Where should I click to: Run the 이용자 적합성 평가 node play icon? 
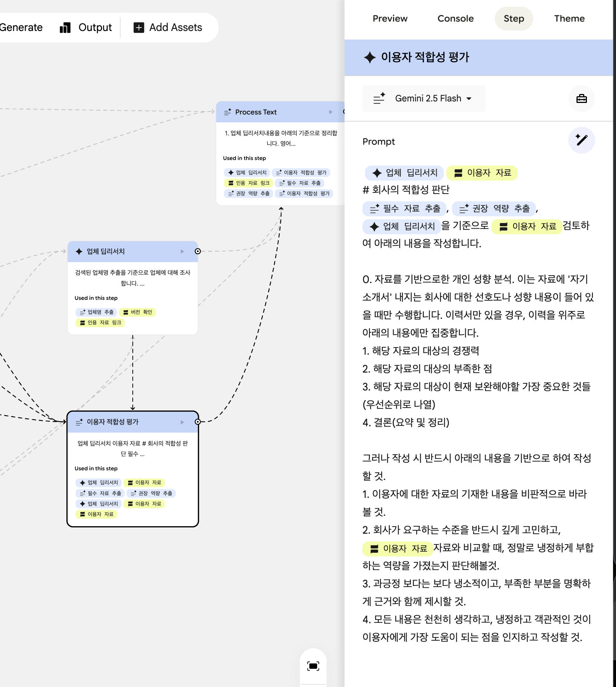coord(182,422)
